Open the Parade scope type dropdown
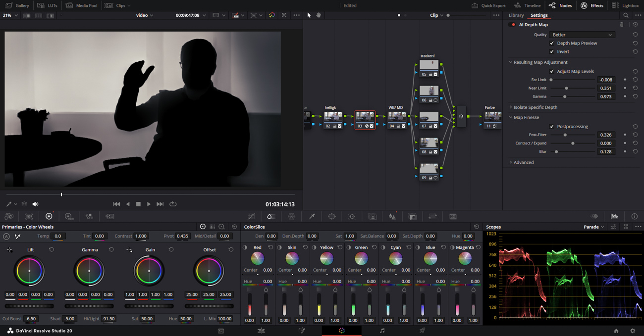The width and height of the screenshot is (644, 336). click(x=594, y=227)
